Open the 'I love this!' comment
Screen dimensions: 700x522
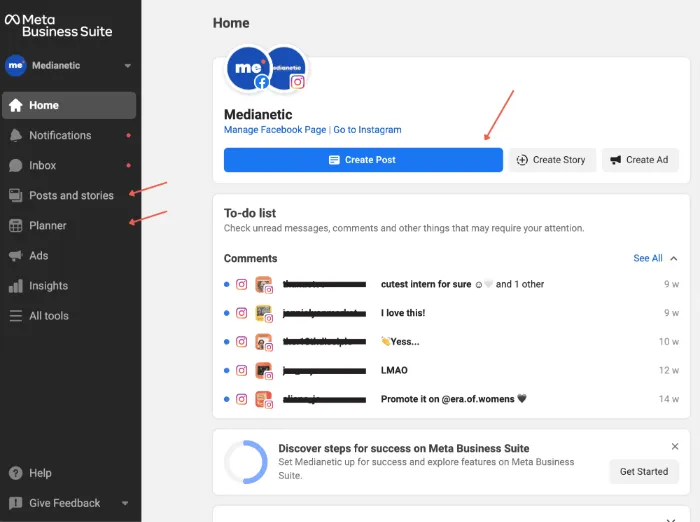[x=451, y=313]
